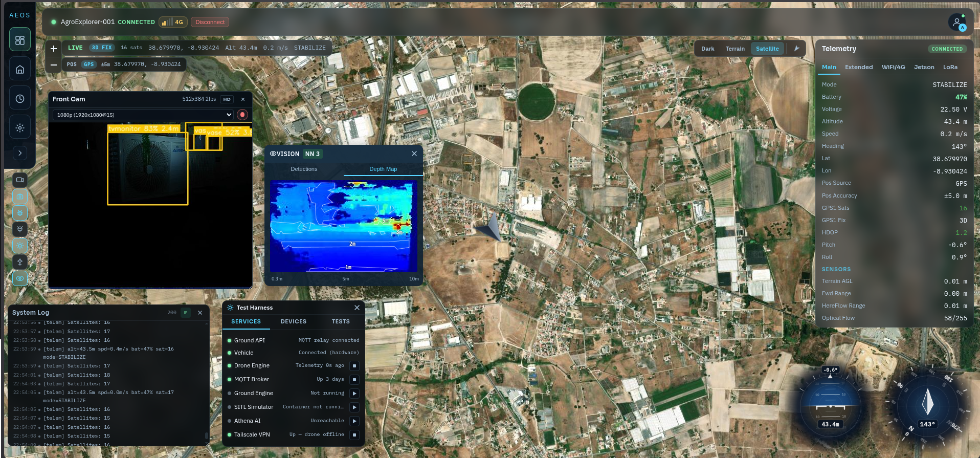Toggle the sun-shaped Test Harness icon
This screenshot has width=980, height=458.
(x=20, y=246)
